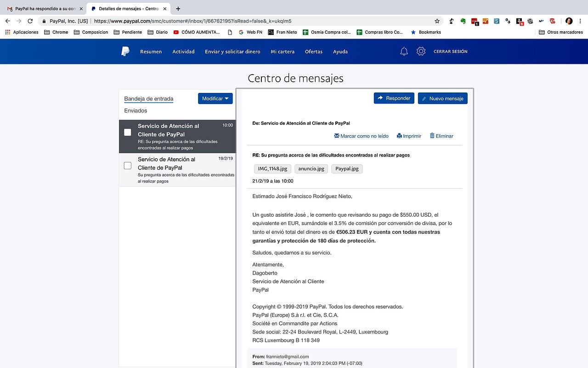Close the Gmail PayPal tab
588x368 pixels.
[x=81, y=9]
